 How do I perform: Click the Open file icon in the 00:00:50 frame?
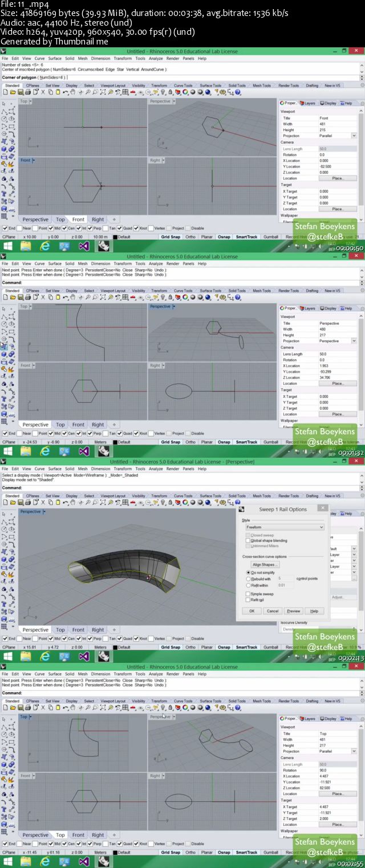(x=14, y=92)
